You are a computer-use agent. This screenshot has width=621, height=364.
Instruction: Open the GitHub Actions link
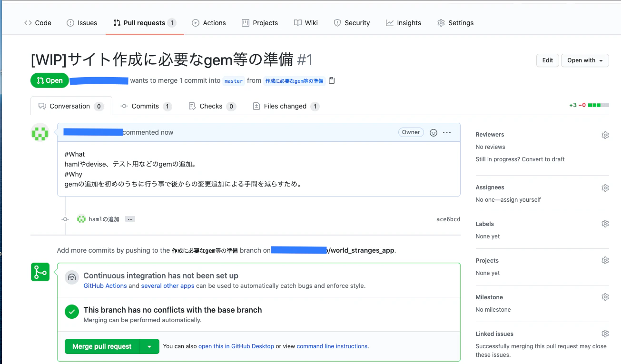coord(105,286)
